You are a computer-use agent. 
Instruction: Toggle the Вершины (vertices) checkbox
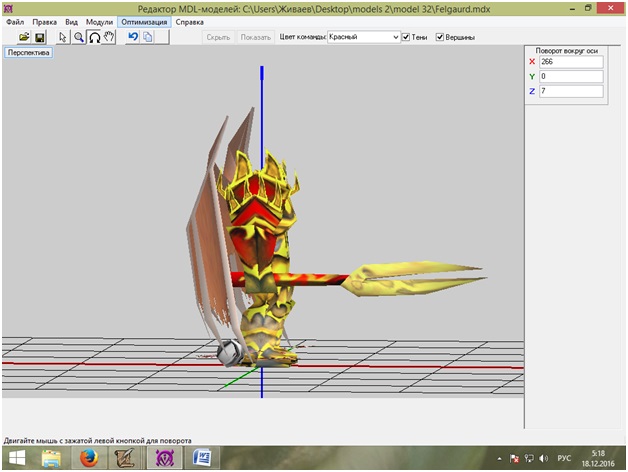tap(440, 37)
